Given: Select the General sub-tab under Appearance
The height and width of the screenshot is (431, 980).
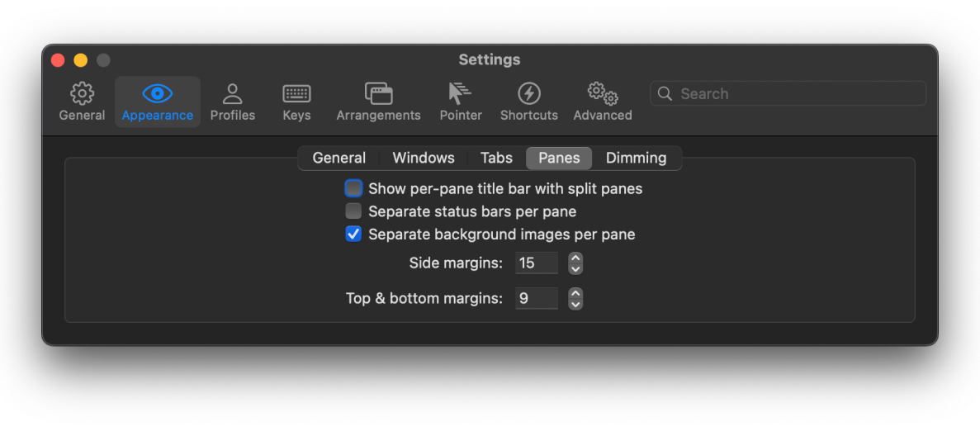Looking at the screenshot, I should (x=339, y=158).
